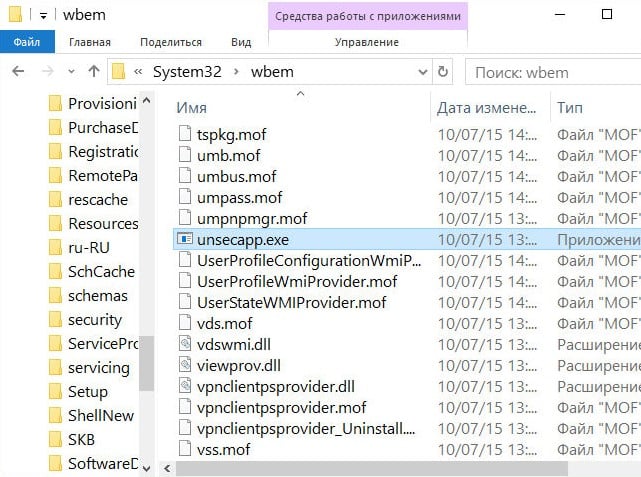Open the Quick Access Toolbar customize dropdown
The image size is (641, 477).
click(43, 16)
